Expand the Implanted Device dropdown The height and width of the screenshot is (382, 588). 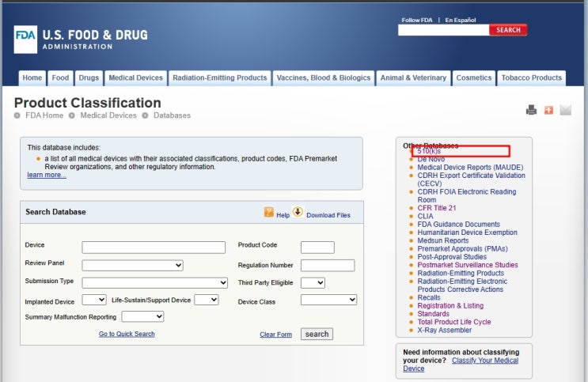coord(94,300)
